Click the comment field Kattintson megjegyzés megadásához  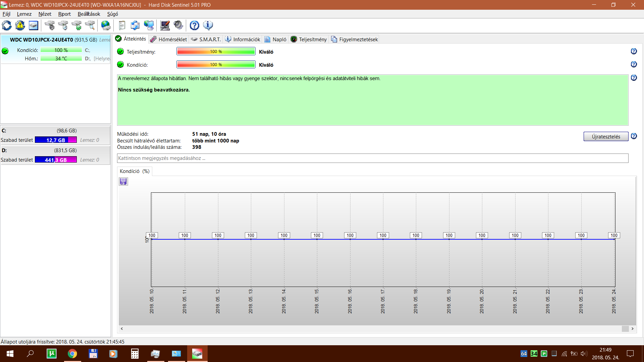point(372,158)
